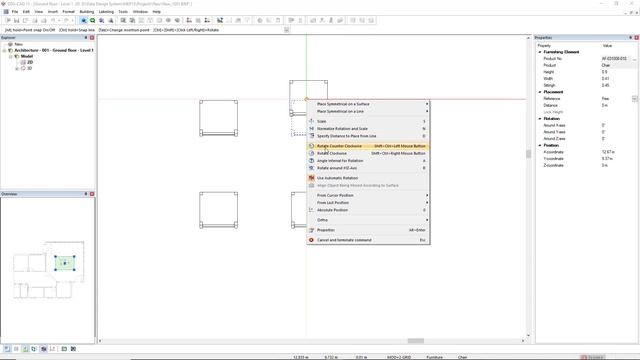
Task: Open the Window menu
Action: point(140,11)
